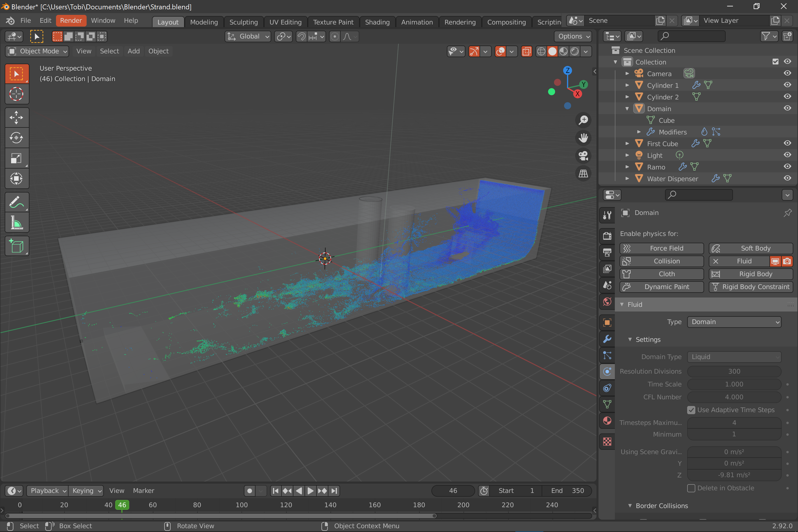Hide the Cylinder 1 object

click(x=787, y=85)
